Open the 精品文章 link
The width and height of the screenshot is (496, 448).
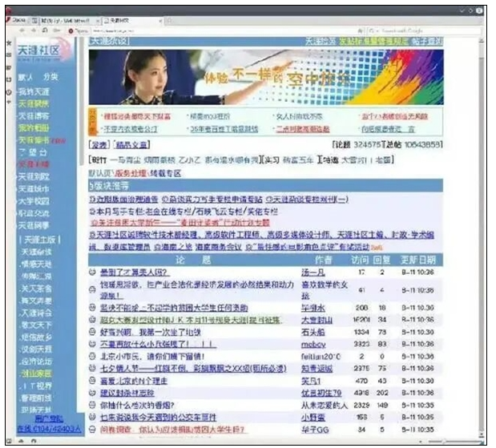click(x=131, y=144)
